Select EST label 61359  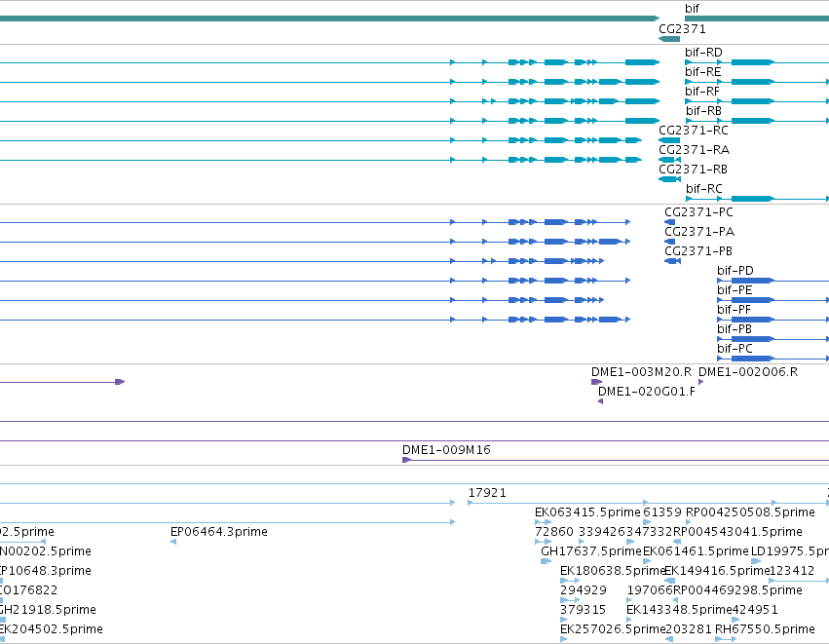coord(661,512)
